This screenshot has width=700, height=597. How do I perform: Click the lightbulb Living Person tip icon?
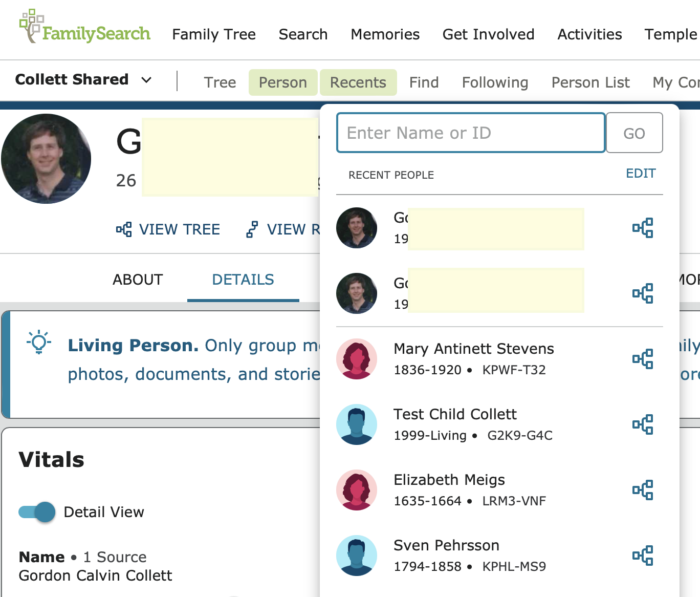click(39, 343)
